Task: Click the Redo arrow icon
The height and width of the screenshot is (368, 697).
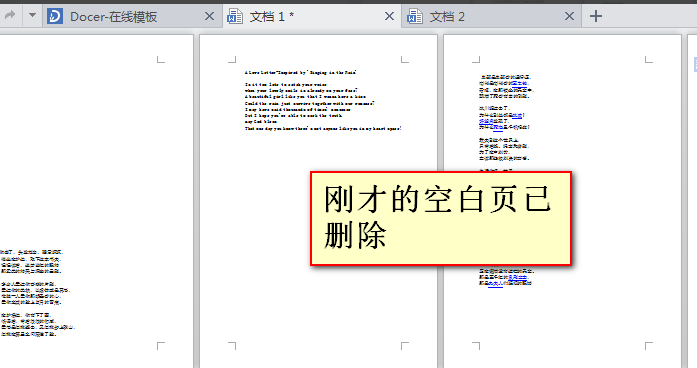Action: click(9, 16)
